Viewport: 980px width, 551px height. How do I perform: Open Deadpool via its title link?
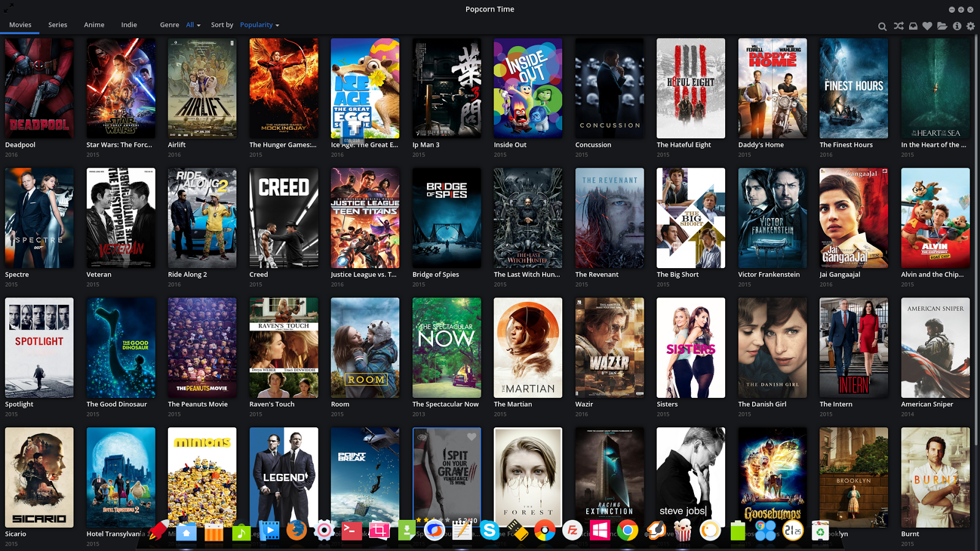click(x=20, y=144)
